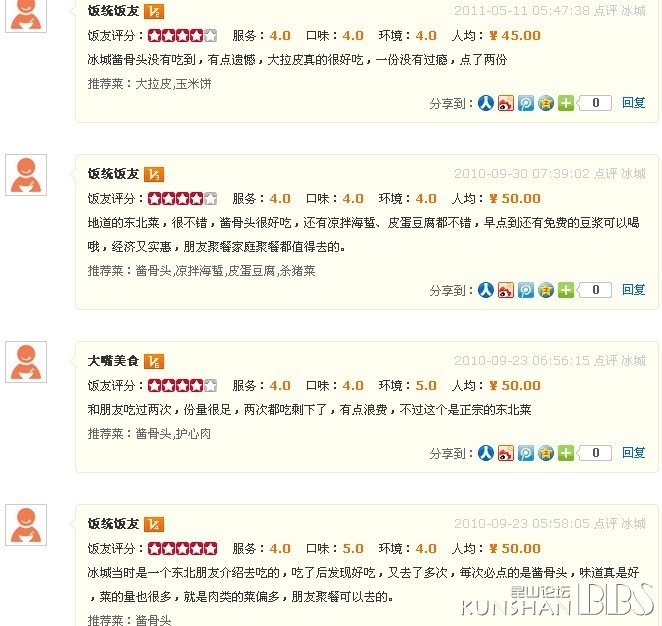Screen dimensions: 662x626
Task: Share first review to Tencent Weibo
Action: coord(526,103)
